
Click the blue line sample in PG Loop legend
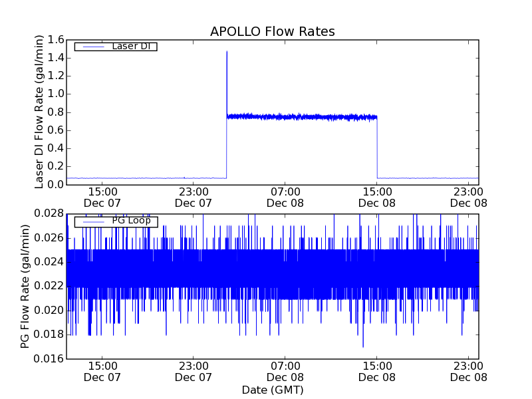[x=92, y=221]
